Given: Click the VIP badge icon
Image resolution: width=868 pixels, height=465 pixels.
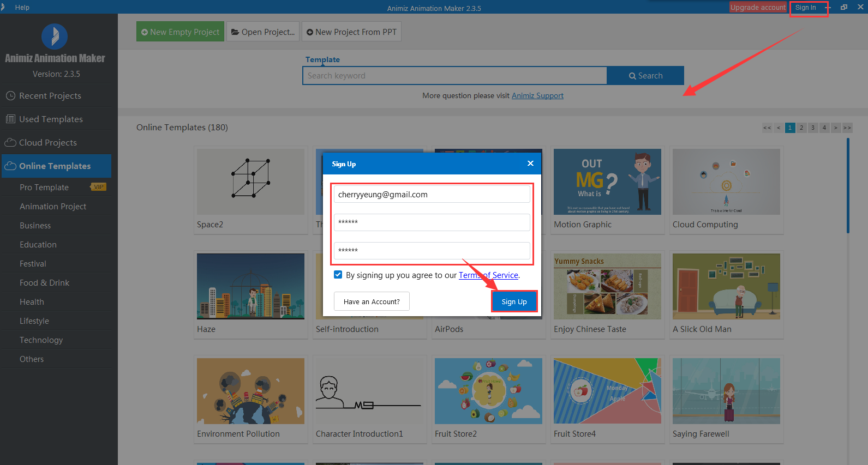Looking at the screenshot, I should tap(98, 187).
